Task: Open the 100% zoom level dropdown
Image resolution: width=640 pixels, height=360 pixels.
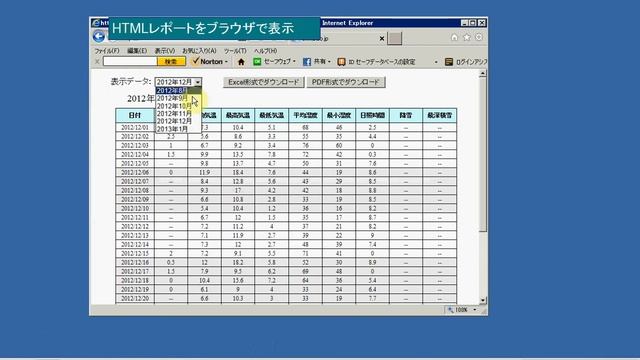Action: 474,310
